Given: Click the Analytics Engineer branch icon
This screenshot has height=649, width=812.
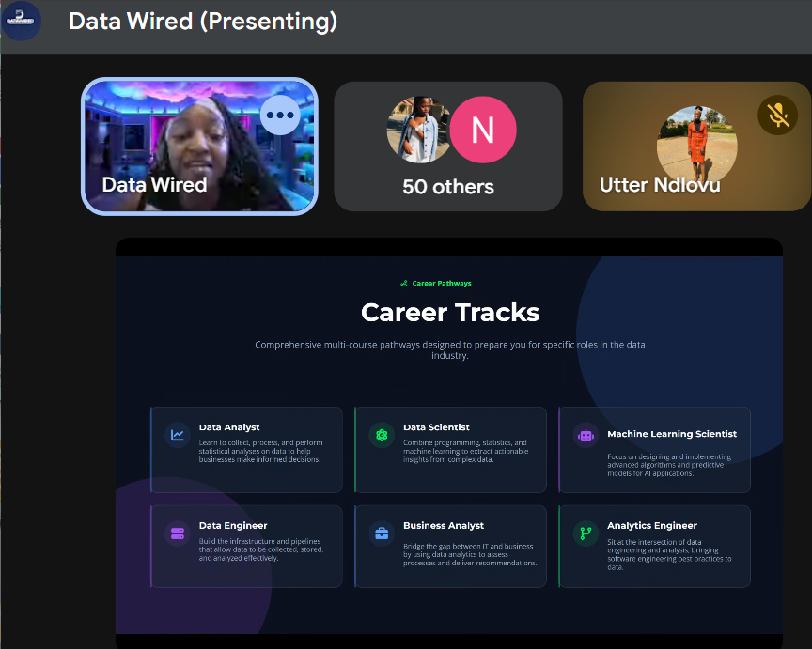Looking at the screenshot, I should [586, 533].
